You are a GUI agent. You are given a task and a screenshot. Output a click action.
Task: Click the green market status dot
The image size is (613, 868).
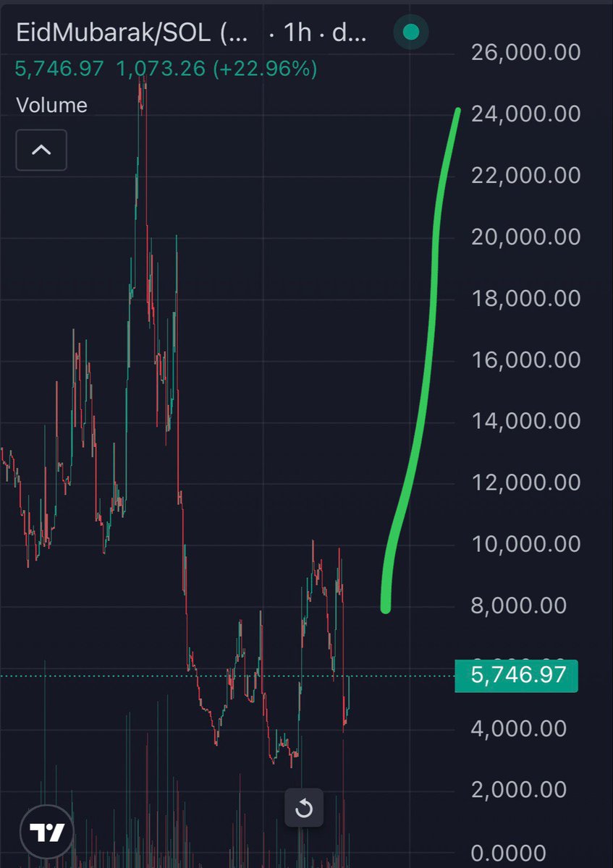[x=410, y=33]
